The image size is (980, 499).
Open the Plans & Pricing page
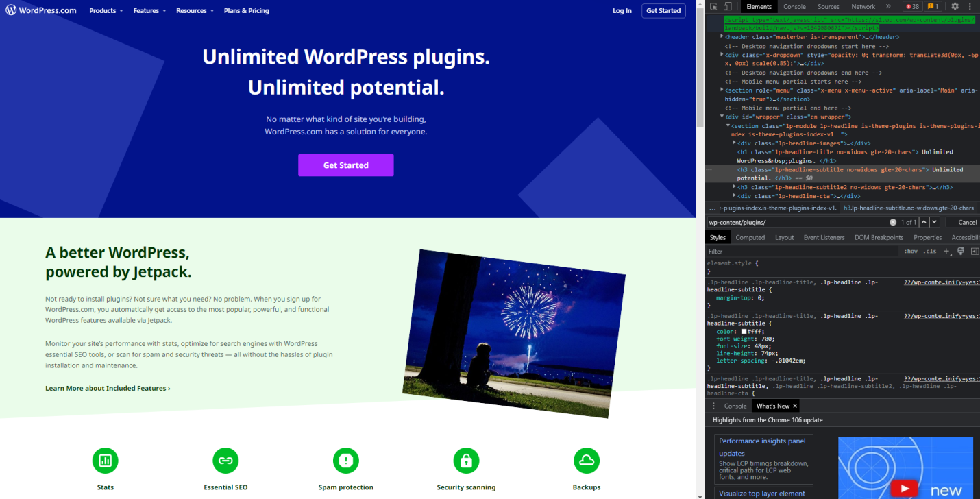[x=246, y=10]
